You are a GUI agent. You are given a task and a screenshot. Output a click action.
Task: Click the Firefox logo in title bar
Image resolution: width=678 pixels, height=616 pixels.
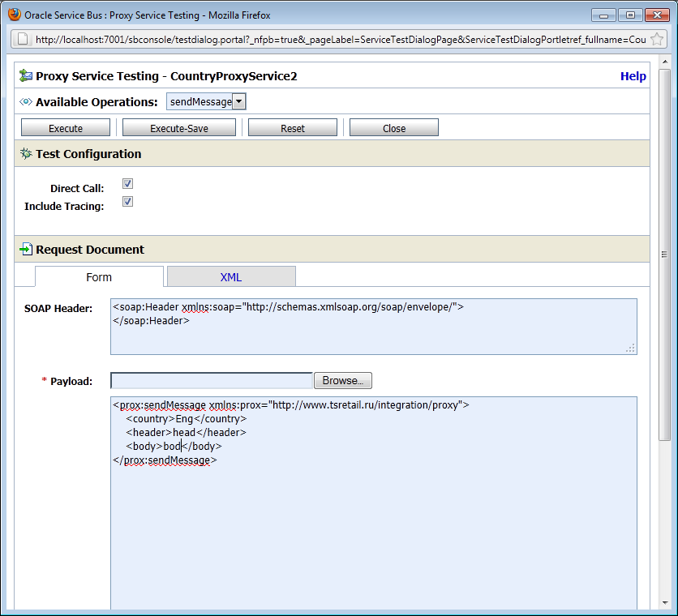(15, 15)
